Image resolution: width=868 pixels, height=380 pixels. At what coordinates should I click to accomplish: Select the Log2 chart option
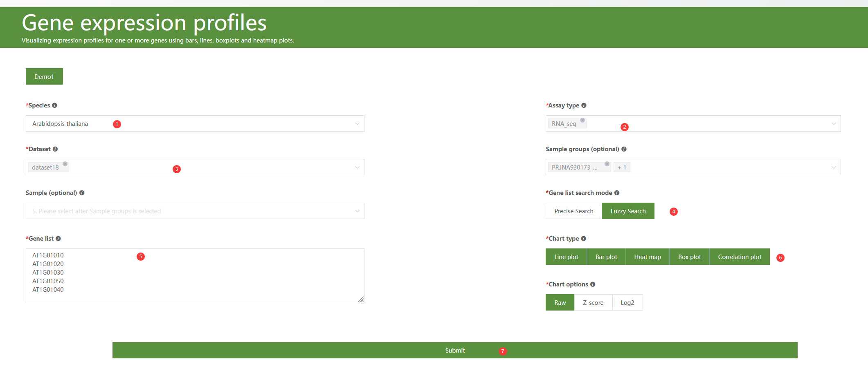point(627,302)
